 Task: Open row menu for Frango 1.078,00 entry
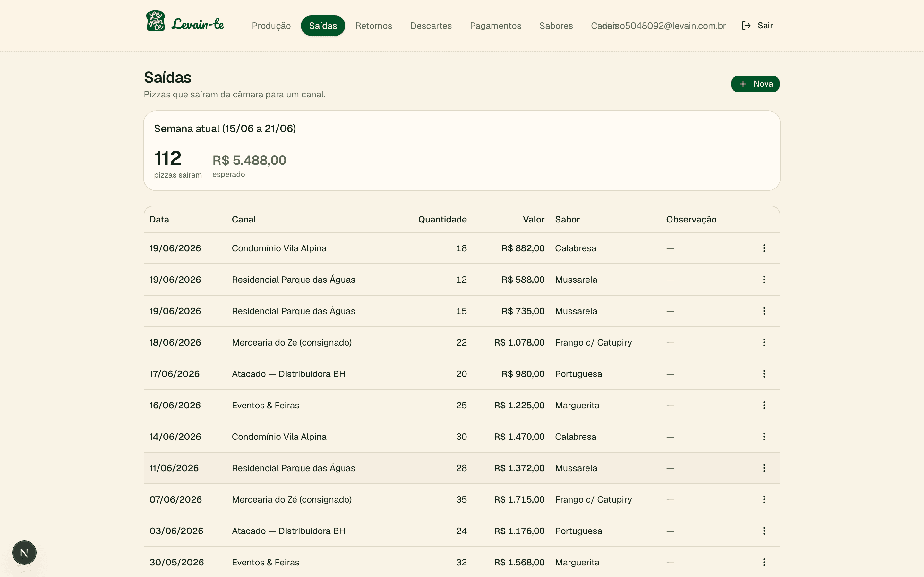click(x=764, y=342)
